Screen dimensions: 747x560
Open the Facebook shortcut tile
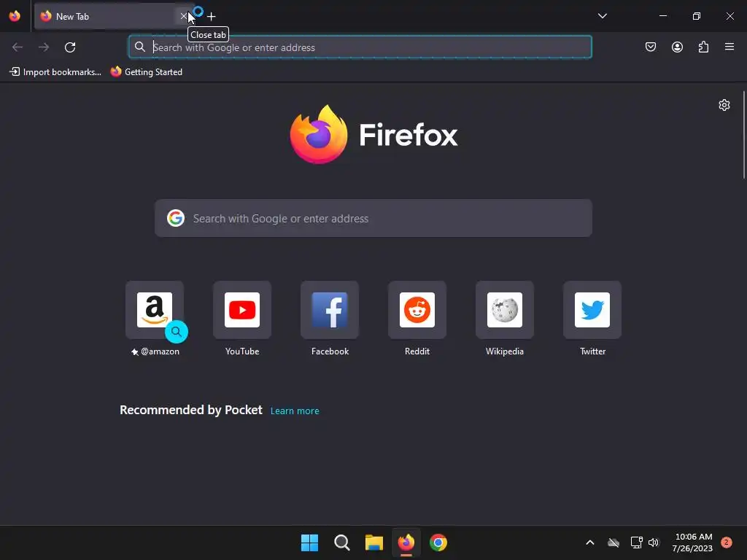pyautogui.click(x=330, y=310)
